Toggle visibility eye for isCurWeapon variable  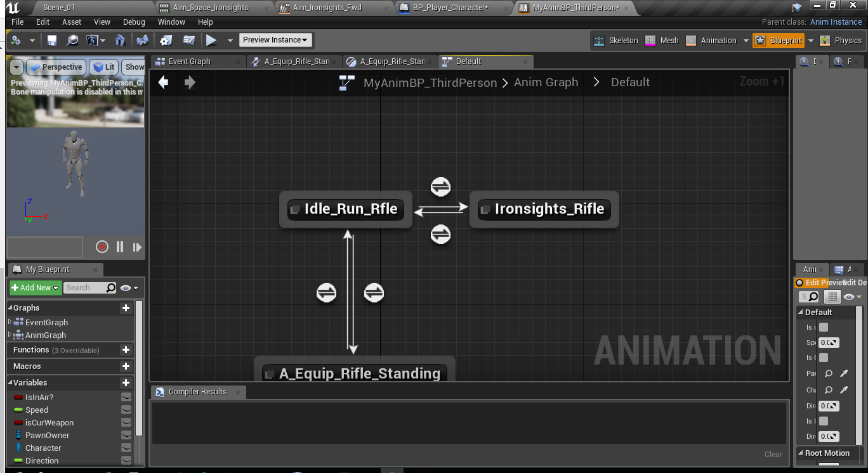click(x=127, y=423)
